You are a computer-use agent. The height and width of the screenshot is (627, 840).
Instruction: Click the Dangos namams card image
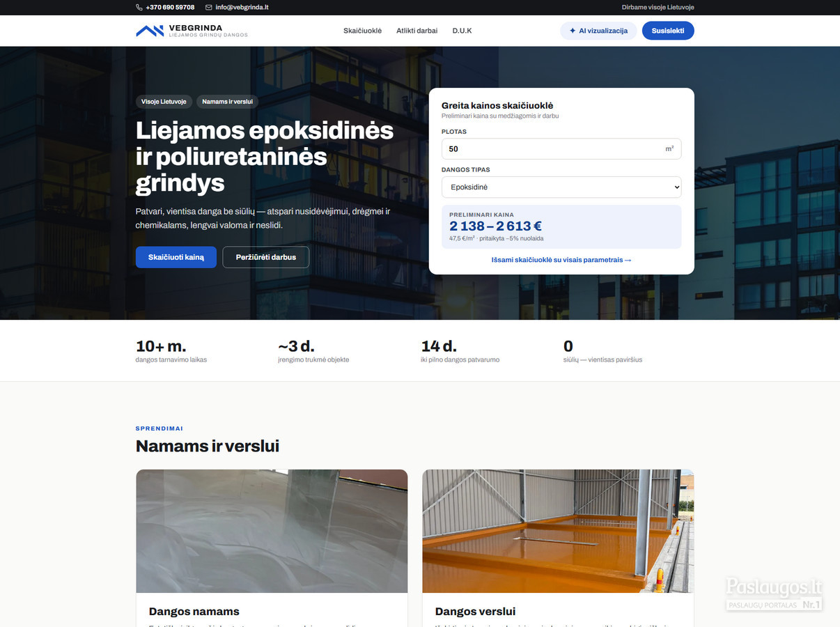pyautogui.click(x=272, y=531)
